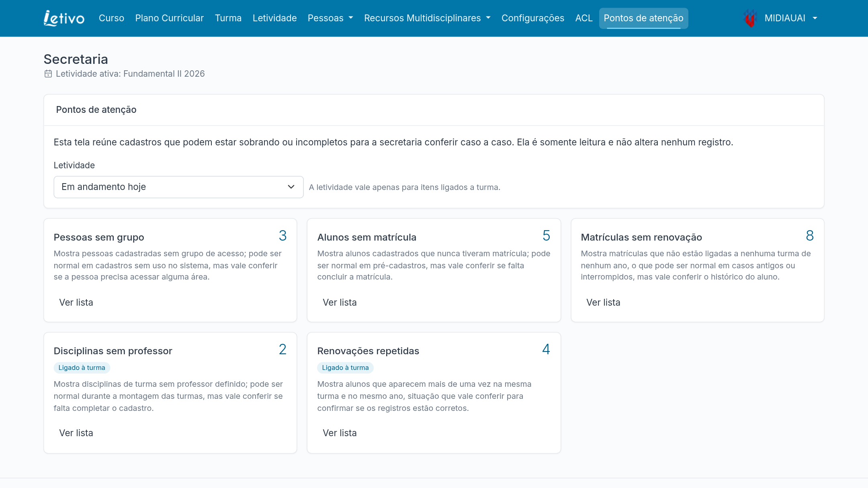Expand the Pessoas menu
Screen dimensions: 868x488
(330, 18)
